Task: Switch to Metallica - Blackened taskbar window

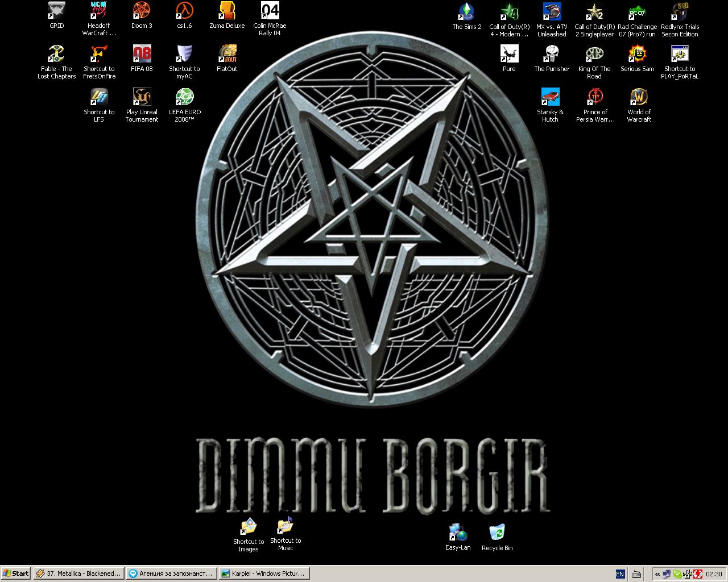Action: [78, 573]
